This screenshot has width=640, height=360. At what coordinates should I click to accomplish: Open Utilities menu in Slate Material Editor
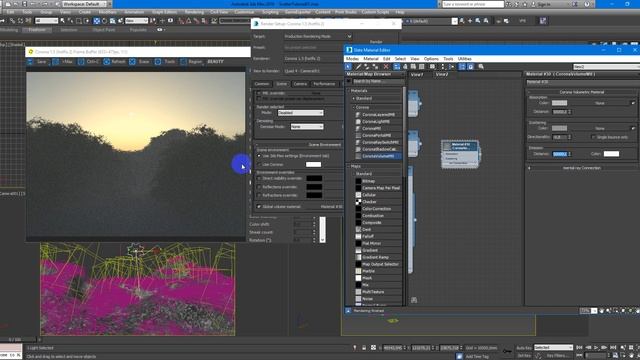click(464, 59)
